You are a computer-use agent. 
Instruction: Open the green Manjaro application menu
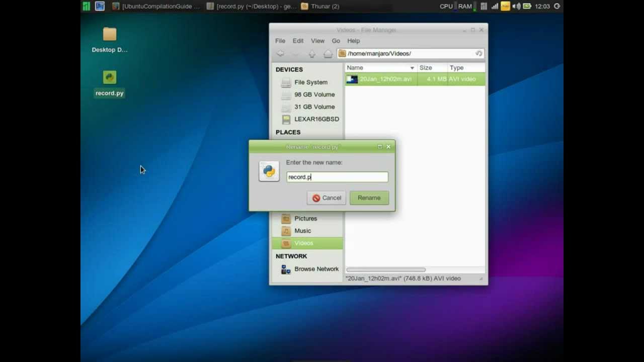[x=87, y=6]
